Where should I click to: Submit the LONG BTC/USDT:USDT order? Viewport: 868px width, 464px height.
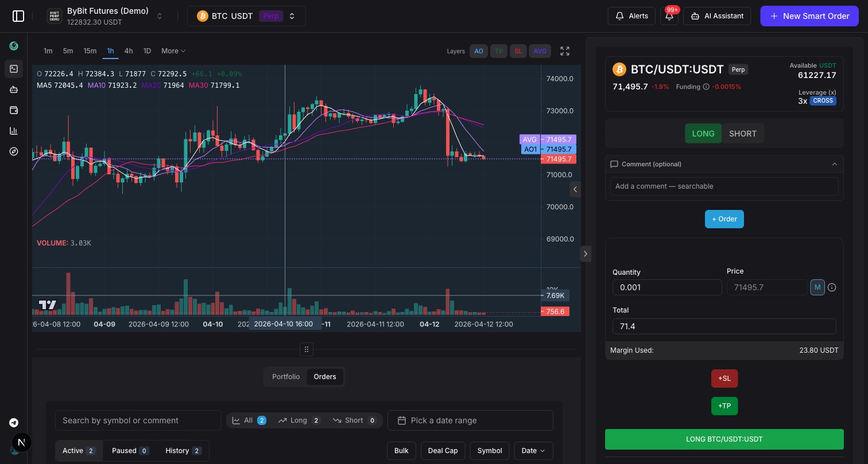tap(724, 439)
